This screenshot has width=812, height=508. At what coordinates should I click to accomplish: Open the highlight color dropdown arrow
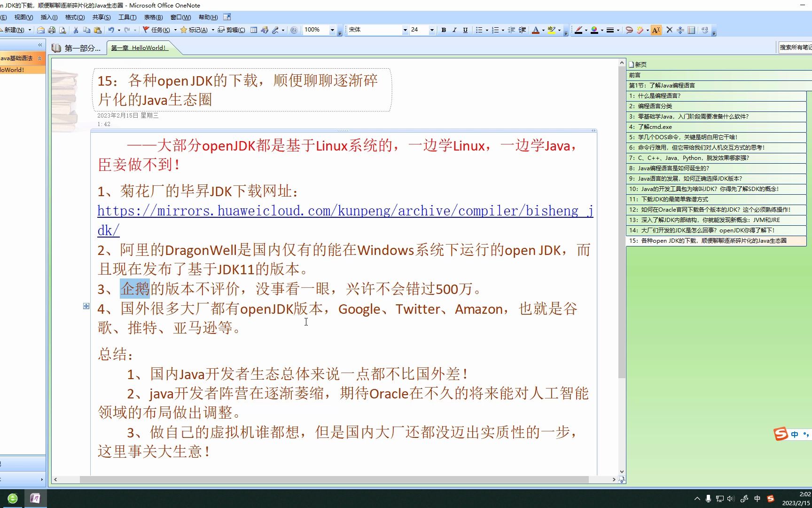559,30
